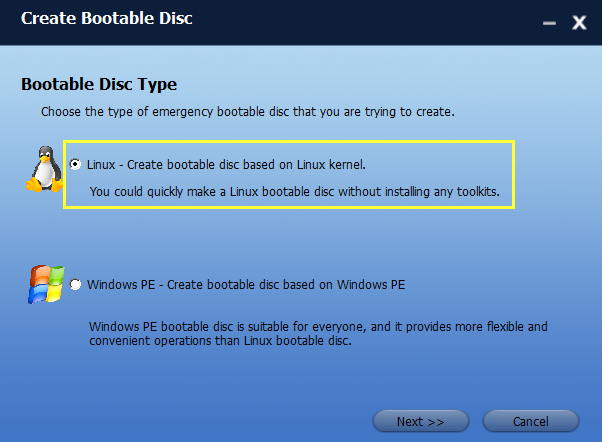The height and width of the screenshot is (442, 602).
Task: Click the 'without installing any toolkits' description line
Action: (x=293, y=190)
